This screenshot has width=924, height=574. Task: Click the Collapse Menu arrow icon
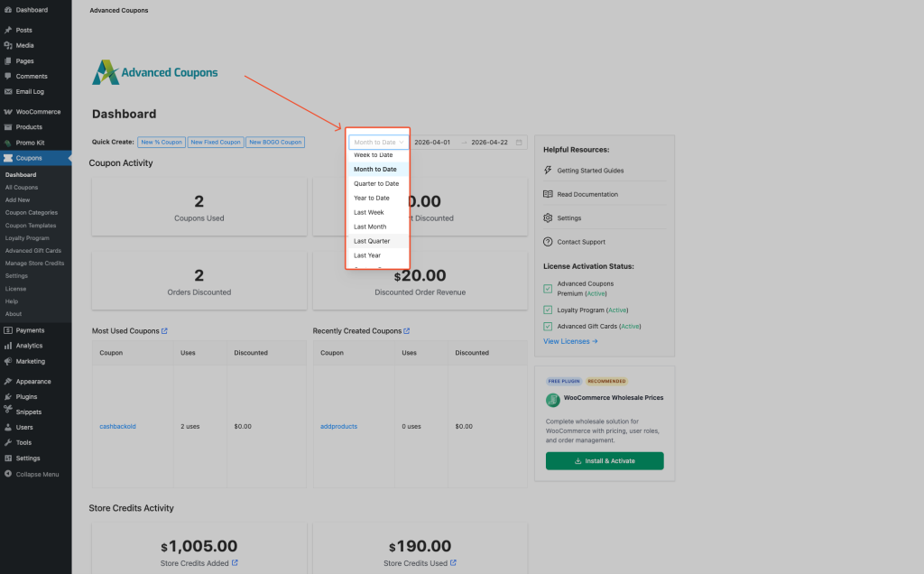point(7,474)
